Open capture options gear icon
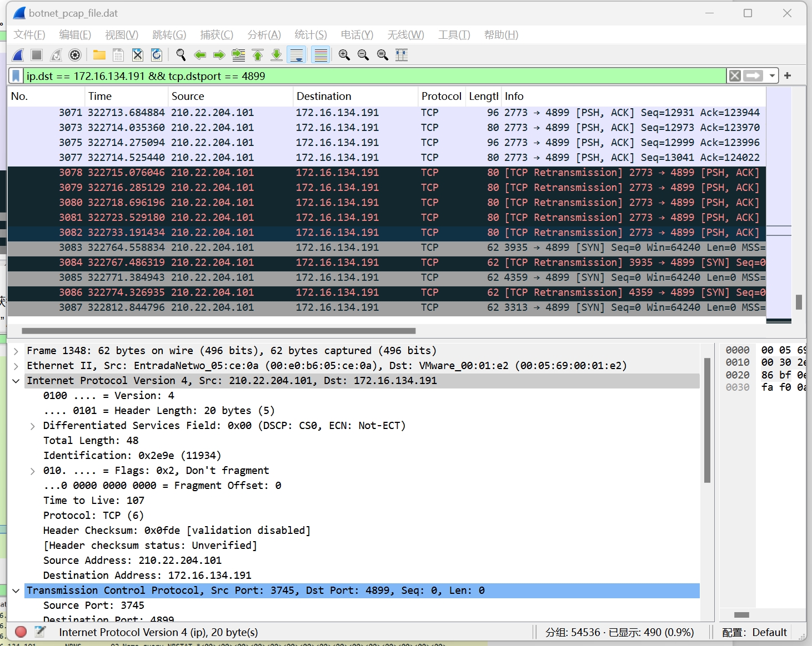Image resolution: width=812 pixels, height=646 pixels. [75, 55]
